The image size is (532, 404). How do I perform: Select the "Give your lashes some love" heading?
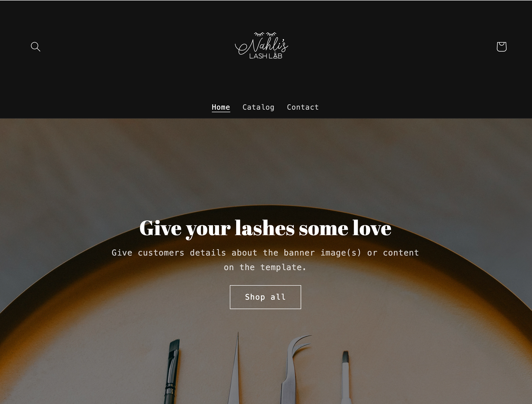pos(265,228)
